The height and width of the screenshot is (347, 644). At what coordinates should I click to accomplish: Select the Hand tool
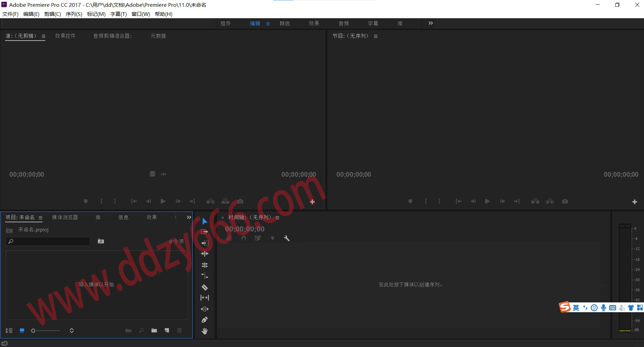(205, 331)
